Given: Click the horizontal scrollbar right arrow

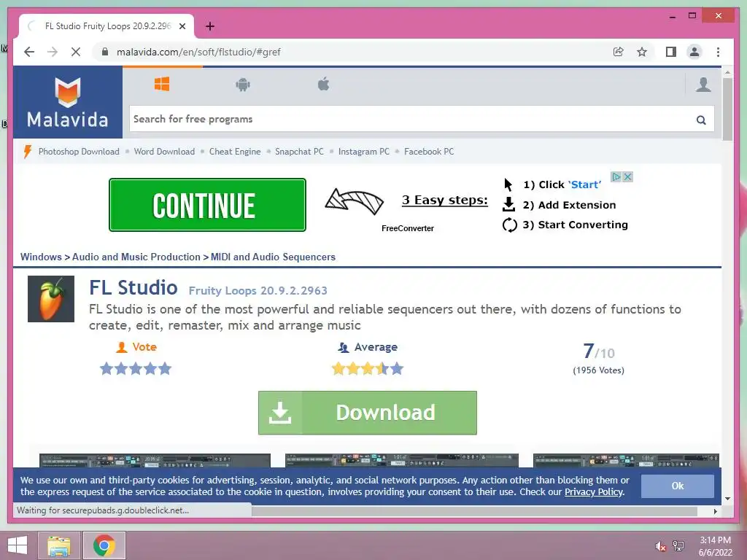Looking at the screenshot, I should pyautogui.click(x=715, y=511).
